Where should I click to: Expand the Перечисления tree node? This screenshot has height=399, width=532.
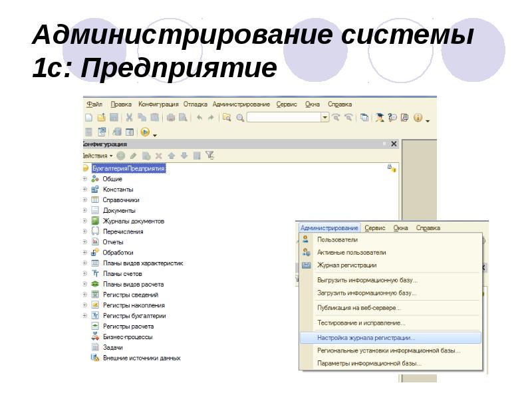coord(85,231)
